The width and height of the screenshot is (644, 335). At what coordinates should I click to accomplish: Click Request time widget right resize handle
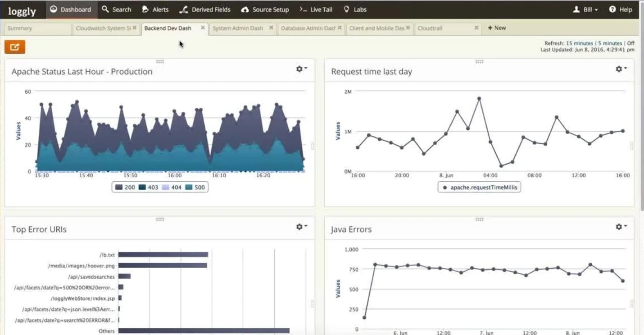click(632, 146)
